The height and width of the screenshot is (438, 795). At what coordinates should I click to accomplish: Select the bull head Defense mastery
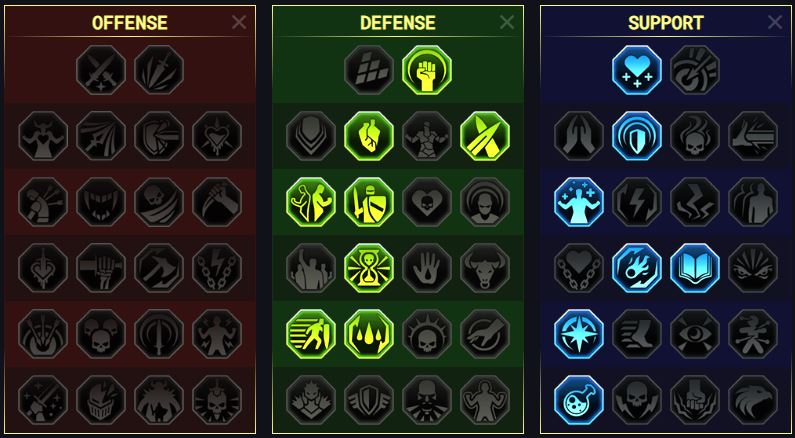click(x=485, y=268)
